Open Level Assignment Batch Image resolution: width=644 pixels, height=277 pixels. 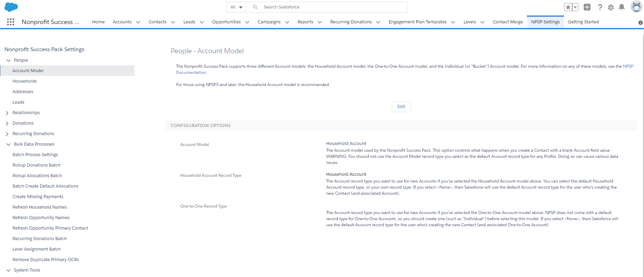click(37, 249)
